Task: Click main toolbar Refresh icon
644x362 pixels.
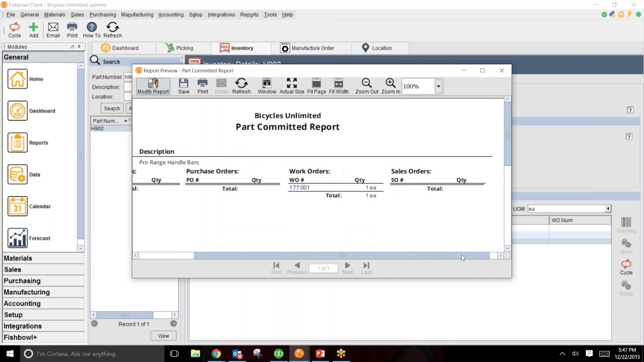Action: pos(113,30)
